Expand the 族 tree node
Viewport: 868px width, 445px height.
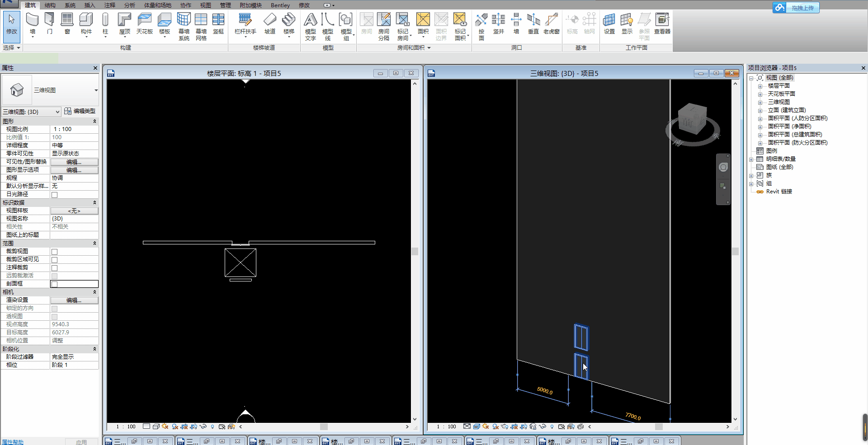[751, 175]
